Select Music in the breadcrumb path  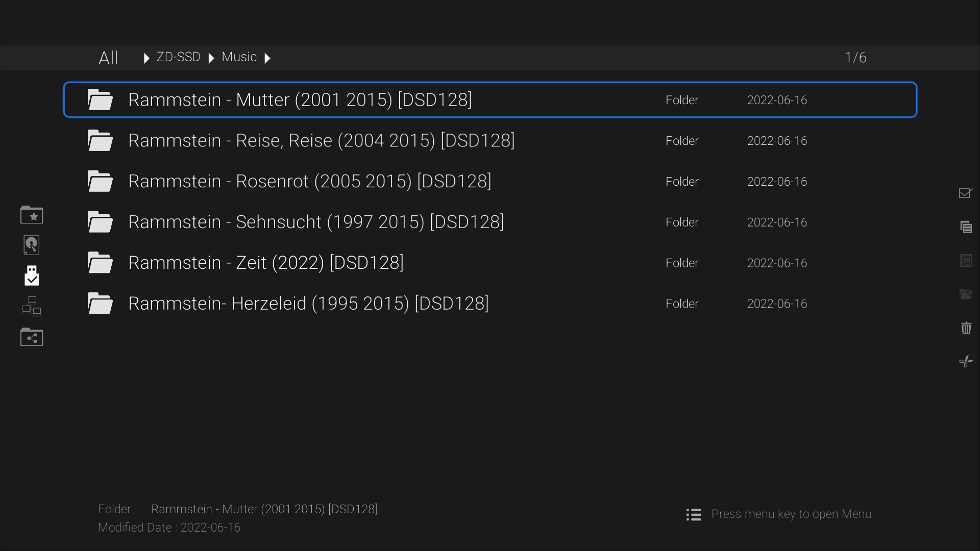pos(239,57)
